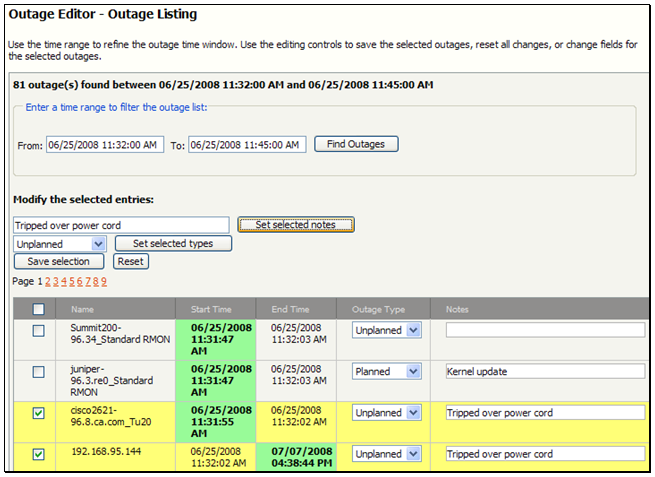The height and width of the screenshot is (477, 655).
Task: Uncheck the cisco2621-96.8.ca.com_Tu20 row checkbox
Action: tap(38, 413)
